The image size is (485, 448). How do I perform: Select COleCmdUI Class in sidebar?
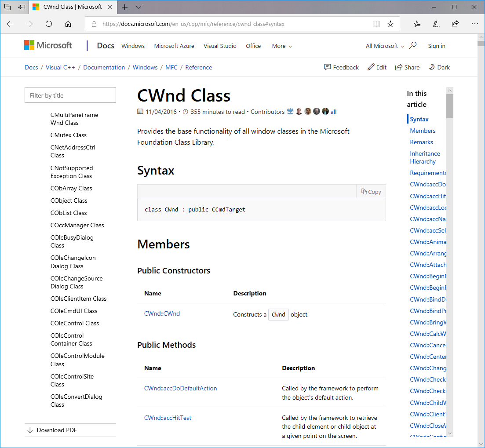pyautogui.click(x=73, y=311)
